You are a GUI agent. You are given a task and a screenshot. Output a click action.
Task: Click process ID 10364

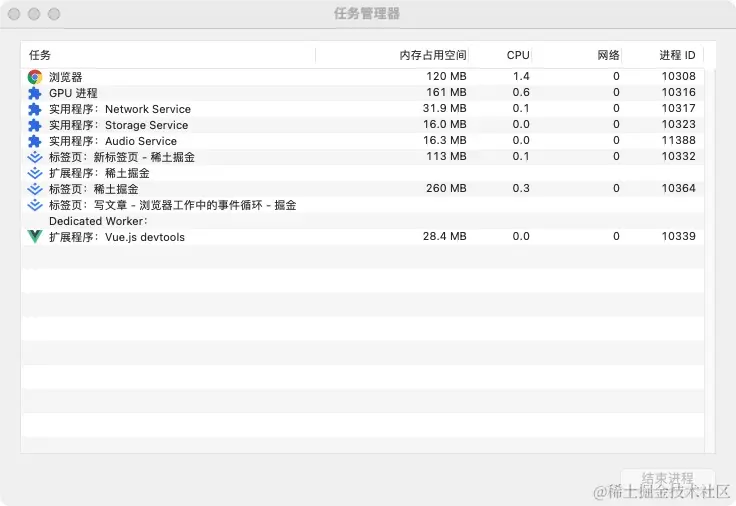678,188
